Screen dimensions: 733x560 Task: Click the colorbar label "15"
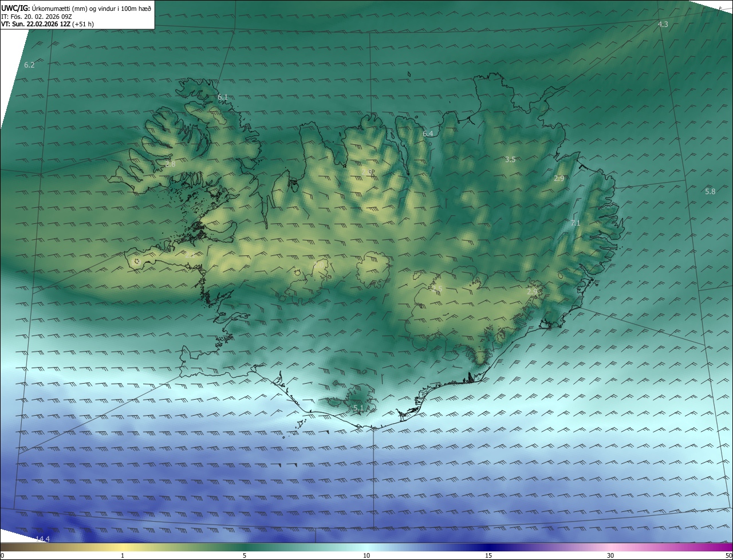tap(488, 555)
